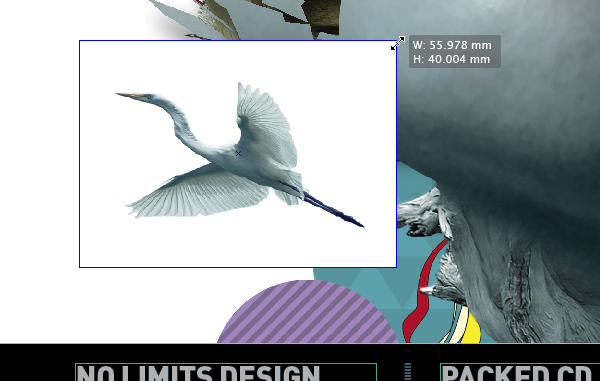Click the egret's dark trailing legs

[x=329, y=207]
